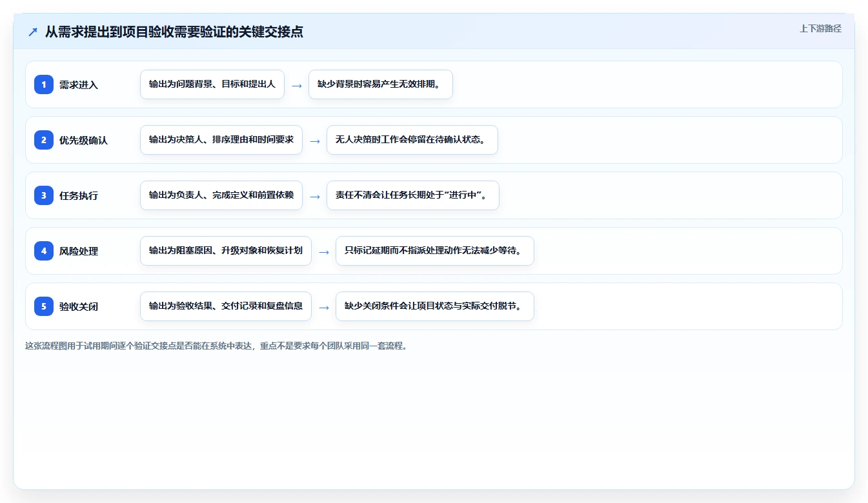The image size is (868, 503).
Task: Select the step 3 number badge
Action: click(44, 195)
